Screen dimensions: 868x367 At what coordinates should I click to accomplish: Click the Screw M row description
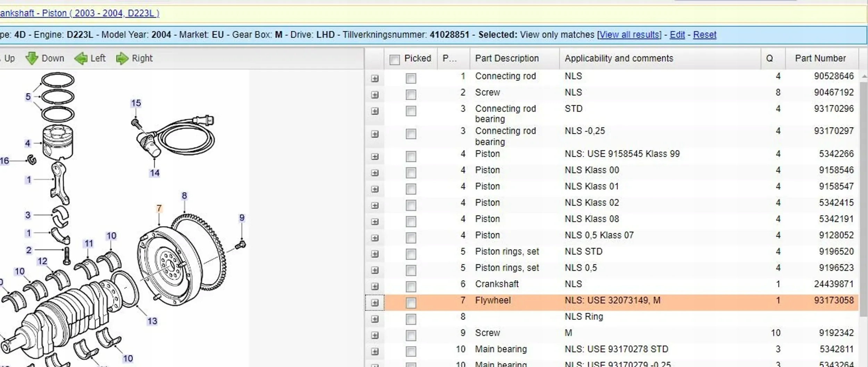coord(487,333)
